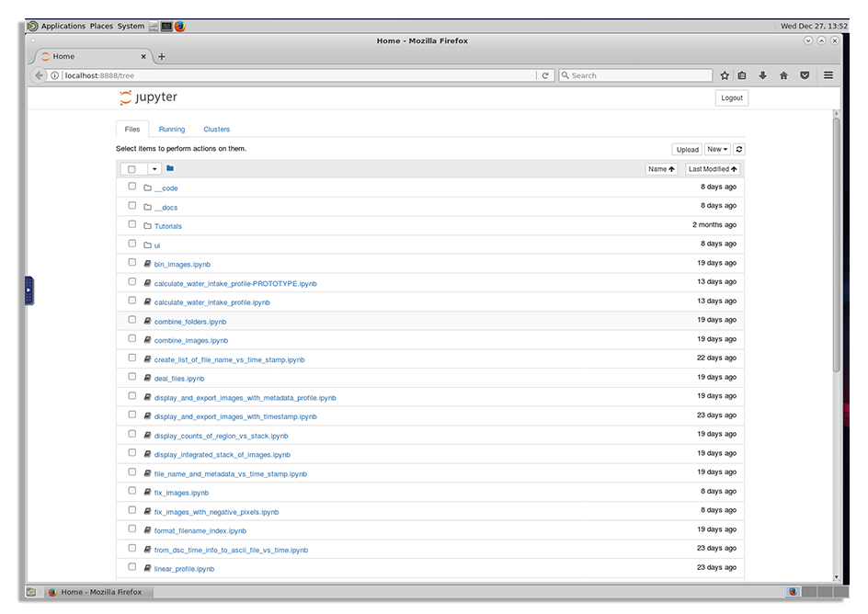This screenshot has width=868, height=614.
Task: Check the checkbox next to bin_images.ipynb
Action: coord(131,262)
